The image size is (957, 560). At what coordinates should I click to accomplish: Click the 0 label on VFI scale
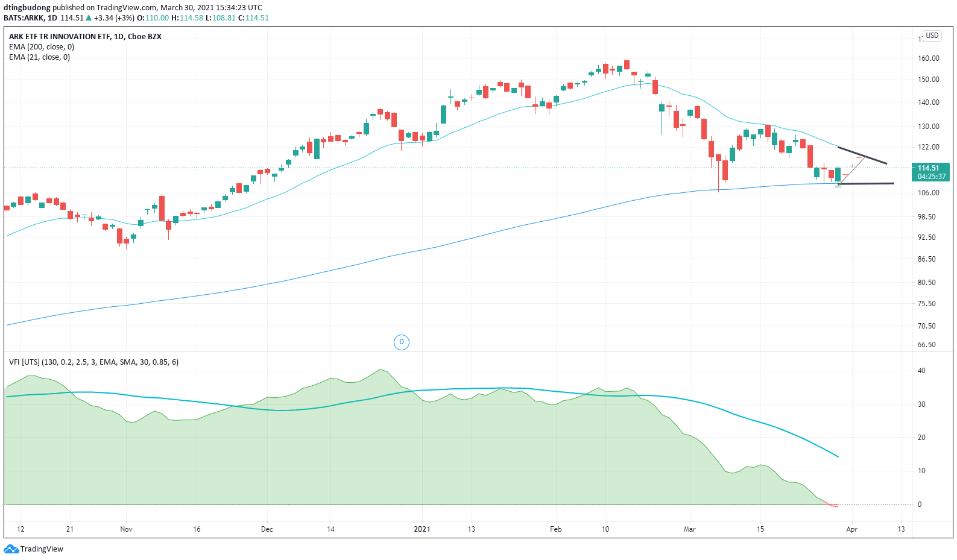pos(920,505)
